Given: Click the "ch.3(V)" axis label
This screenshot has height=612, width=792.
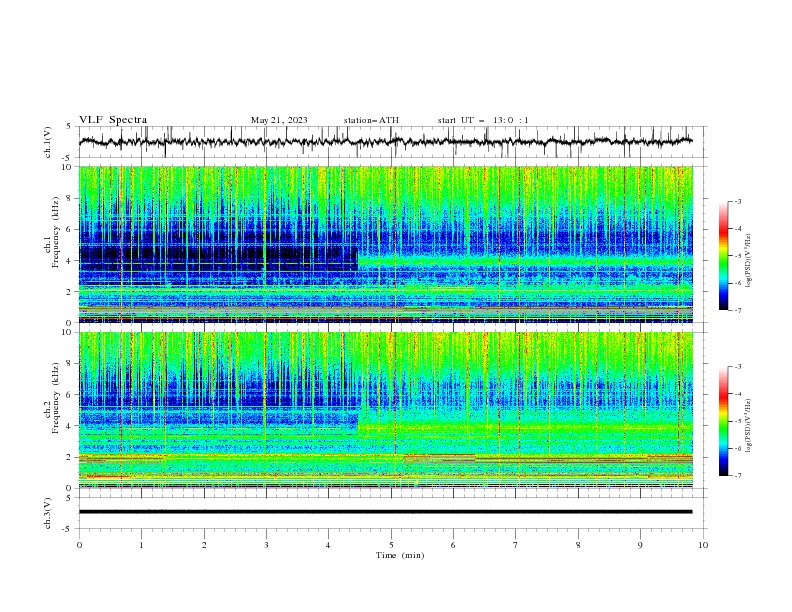Looking at the screenshot, I should pos(48,513).
